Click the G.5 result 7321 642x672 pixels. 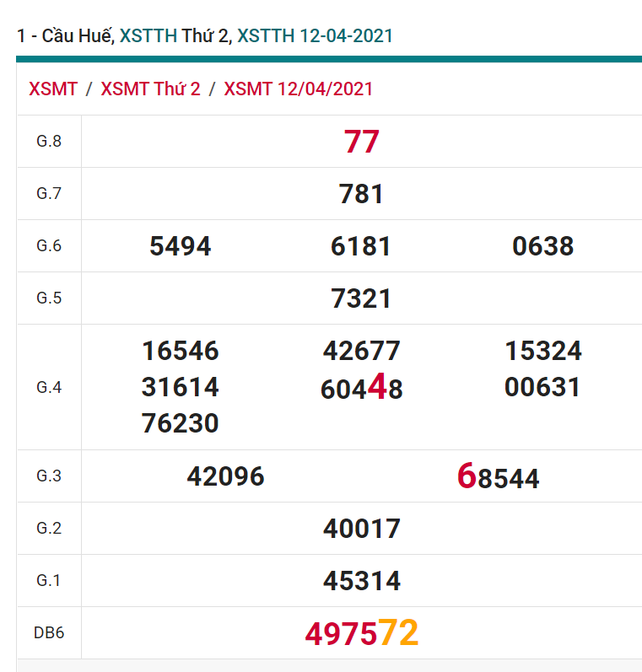361,298
